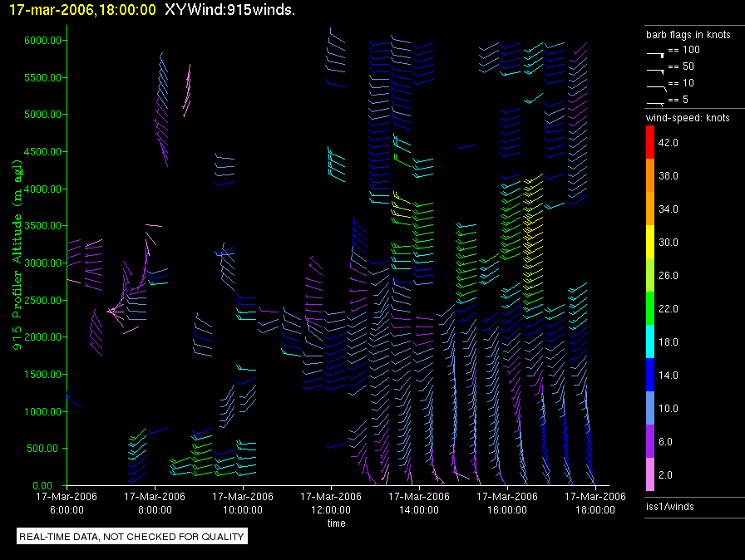745x560 pixels.
Task: Click the 'XYWind:915winds.' title text
Action: [x=230, y=10]
